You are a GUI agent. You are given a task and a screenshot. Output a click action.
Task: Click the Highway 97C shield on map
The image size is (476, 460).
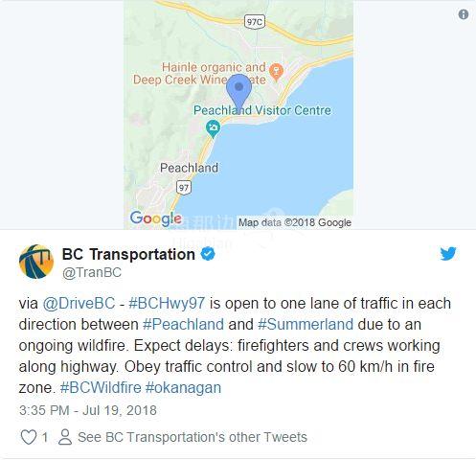[255, 22]
